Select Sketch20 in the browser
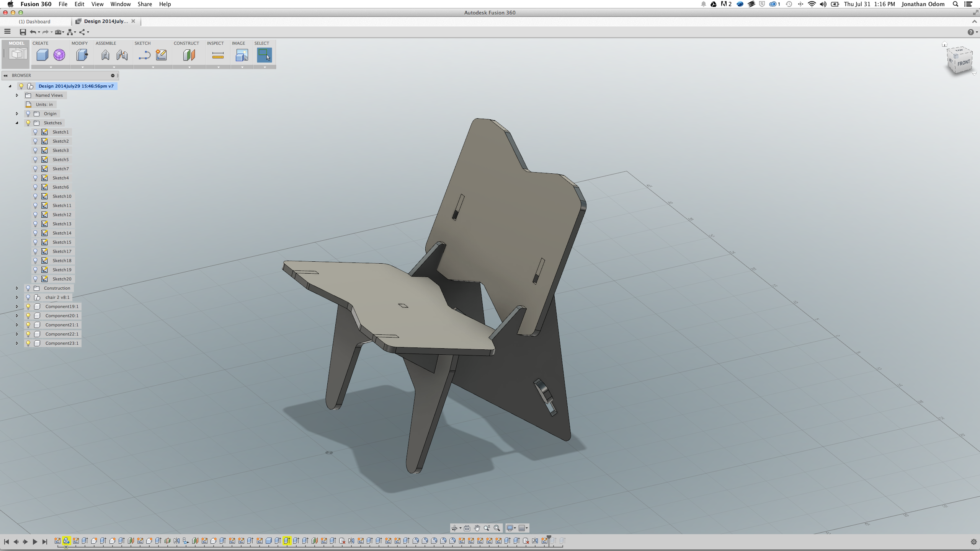980x551 pixels. click(62, 279)
